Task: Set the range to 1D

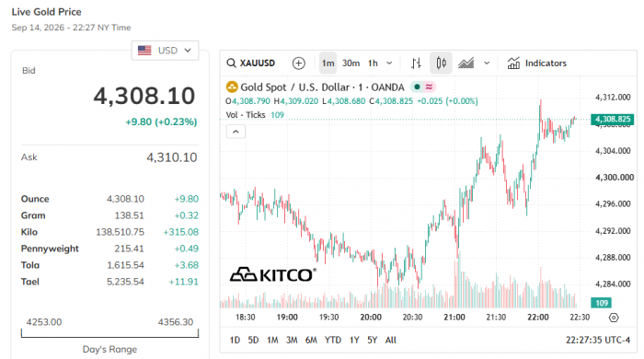Action: (235, 340)
